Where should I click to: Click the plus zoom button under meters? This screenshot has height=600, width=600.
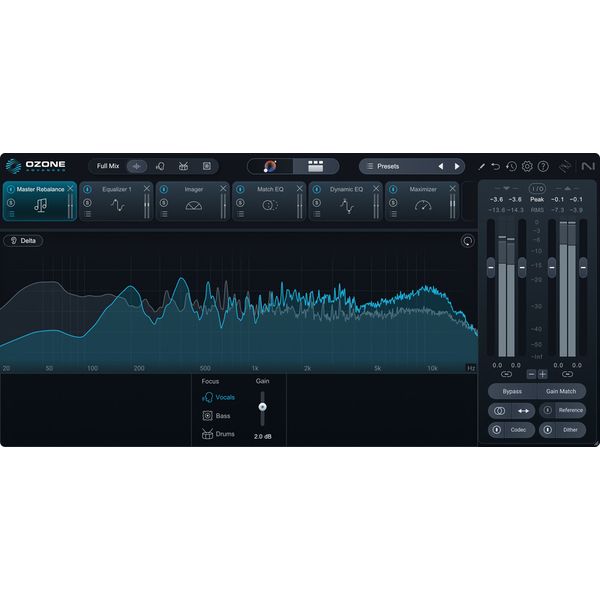pos(543,375)
